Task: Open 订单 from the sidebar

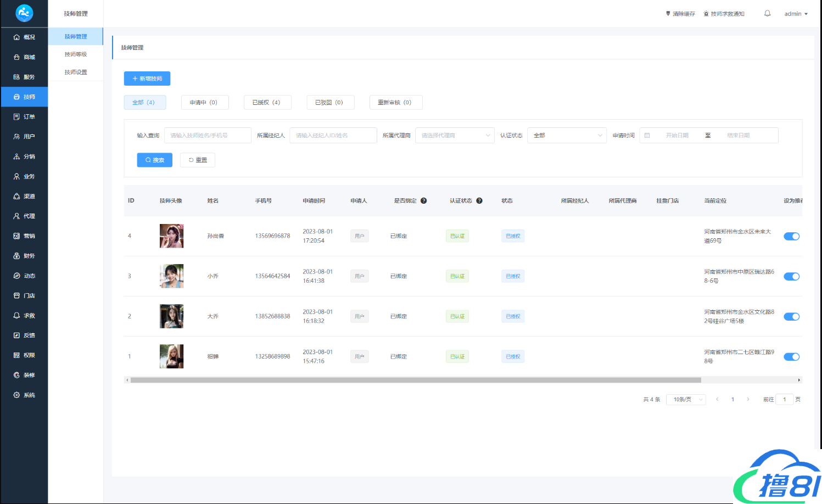Action: click(x=25, y=117)
